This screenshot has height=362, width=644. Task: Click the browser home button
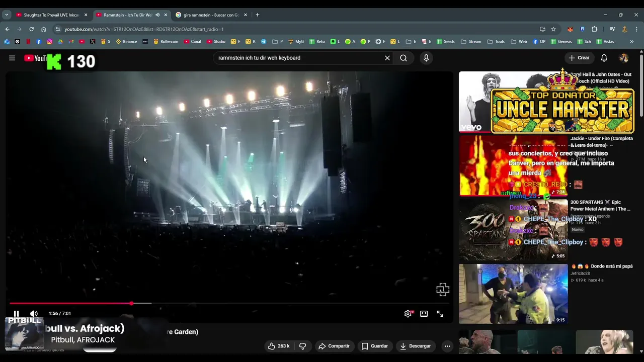point(43,29)
